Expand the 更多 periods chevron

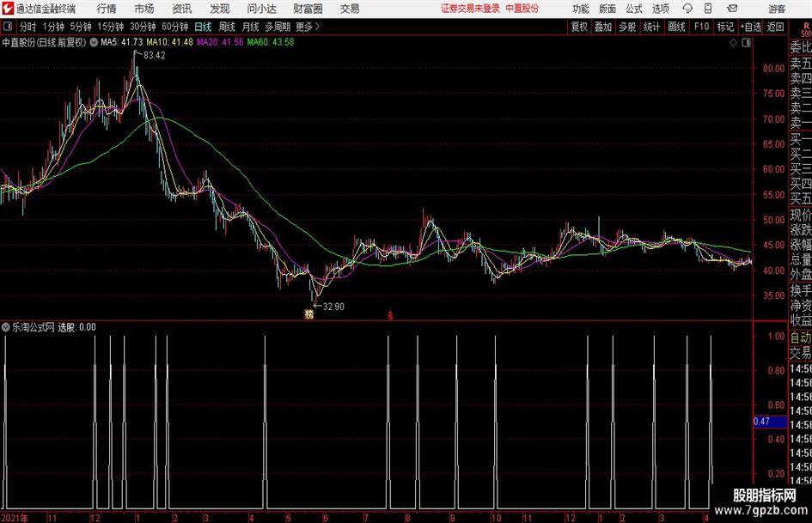317,27
